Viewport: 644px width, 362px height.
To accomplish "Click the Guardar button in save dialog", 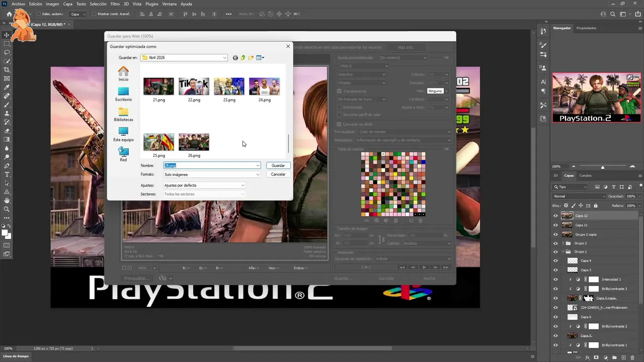I will pyautogui.click(x=278, y=165).
